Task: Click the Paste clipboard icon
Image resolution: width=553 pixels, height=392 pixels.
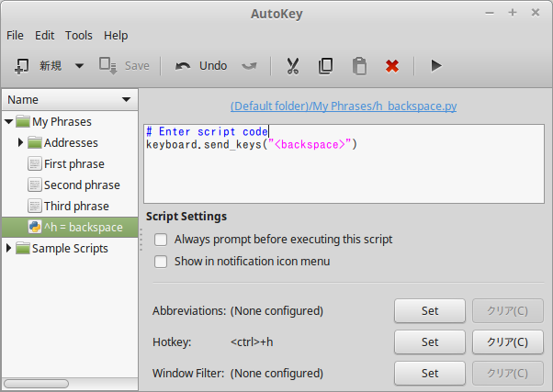Action: (359, 66)
